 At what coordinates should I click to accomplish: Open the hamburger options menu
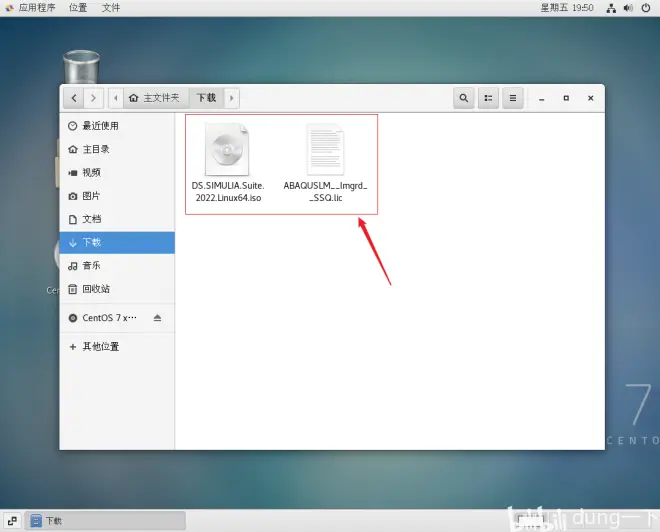513,98
